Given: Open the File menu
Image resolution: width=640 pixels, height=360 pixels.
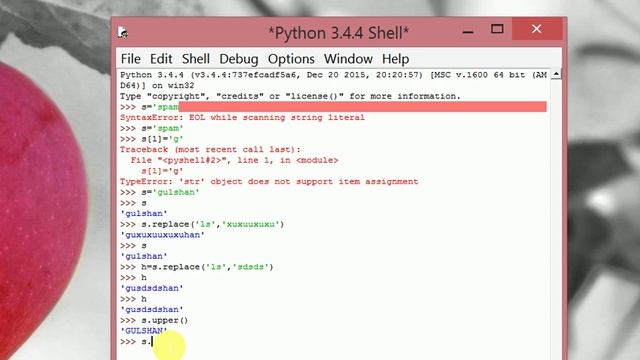Looking at the screenshot, I should point(131,59).
